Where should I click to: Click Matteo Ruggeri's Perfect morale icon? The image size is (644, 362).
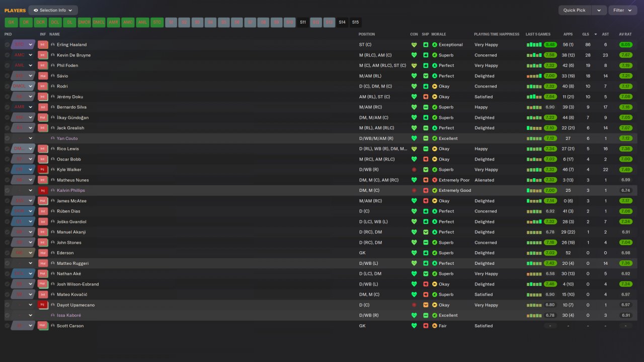point(435,263)
